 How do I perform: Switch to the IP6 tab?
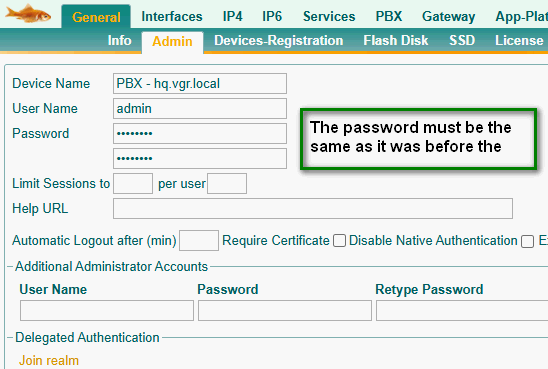click(272, 16)
